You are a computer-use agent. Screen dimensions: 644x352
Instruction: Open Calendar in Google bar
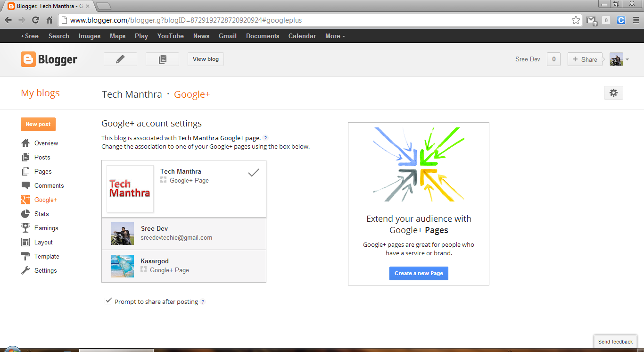point(302,36)
